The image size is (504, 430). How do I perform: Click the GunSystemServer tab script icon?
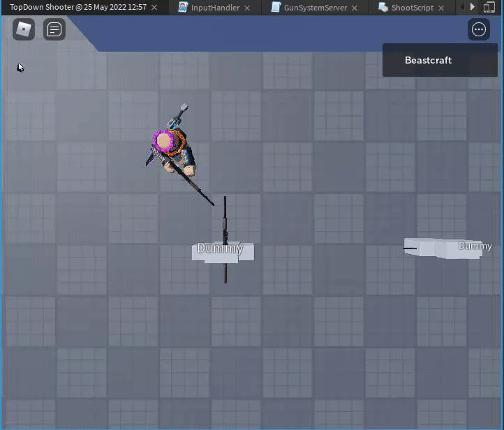point(276,7)
